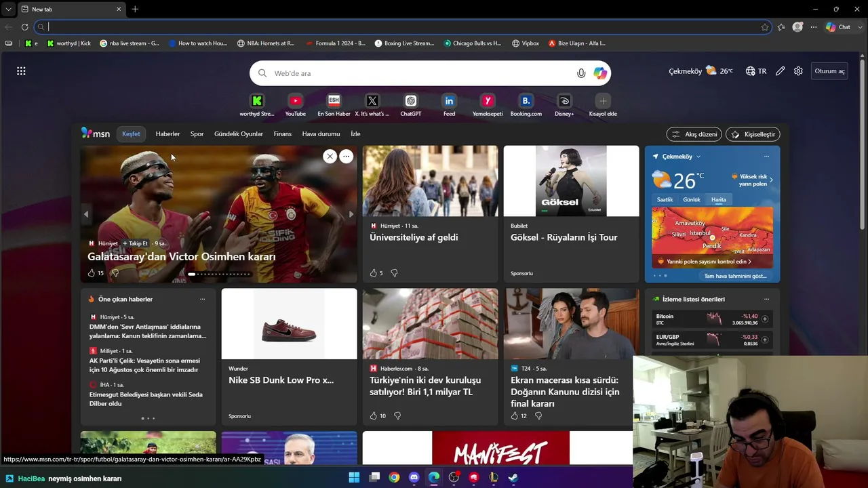Viewport: 868px width, 488px height.
Task: Open more options on the Galatasaray story
Action: [x=346, y=157]
